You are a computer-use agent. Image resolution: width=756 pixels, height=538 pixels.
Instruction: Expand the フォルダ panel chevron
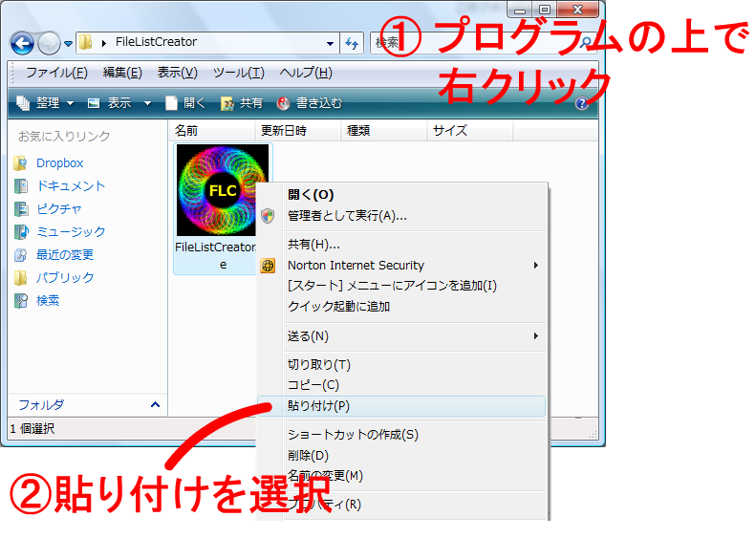[155, 404]
